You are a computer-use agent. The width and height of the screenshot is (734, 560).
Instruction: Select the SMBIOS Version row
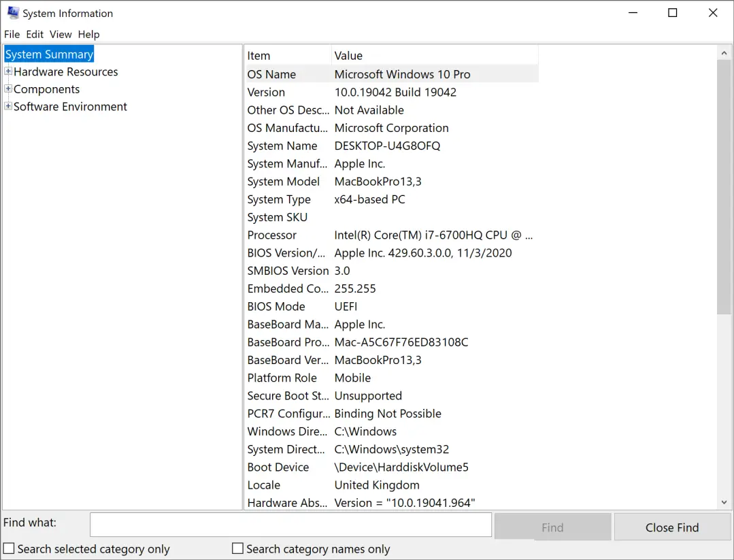tap(392, 271)
